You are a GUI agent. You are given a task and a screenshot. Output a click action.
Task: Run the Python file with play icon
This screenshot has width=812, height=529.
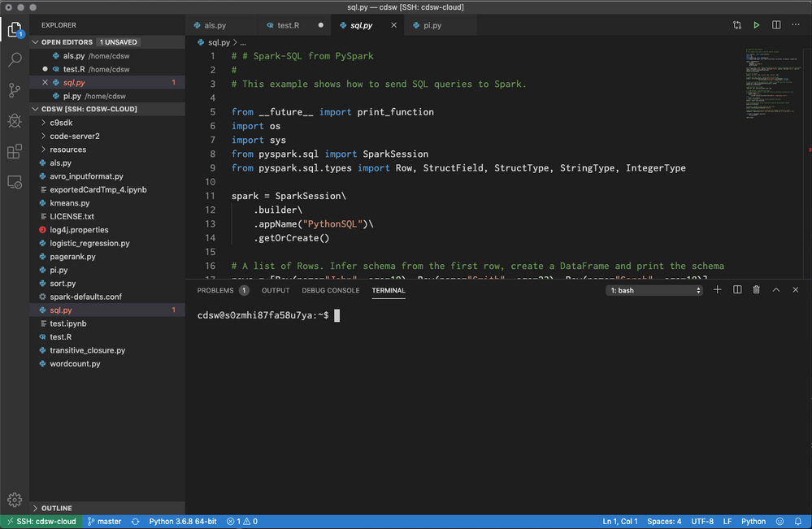click(756, 25)
